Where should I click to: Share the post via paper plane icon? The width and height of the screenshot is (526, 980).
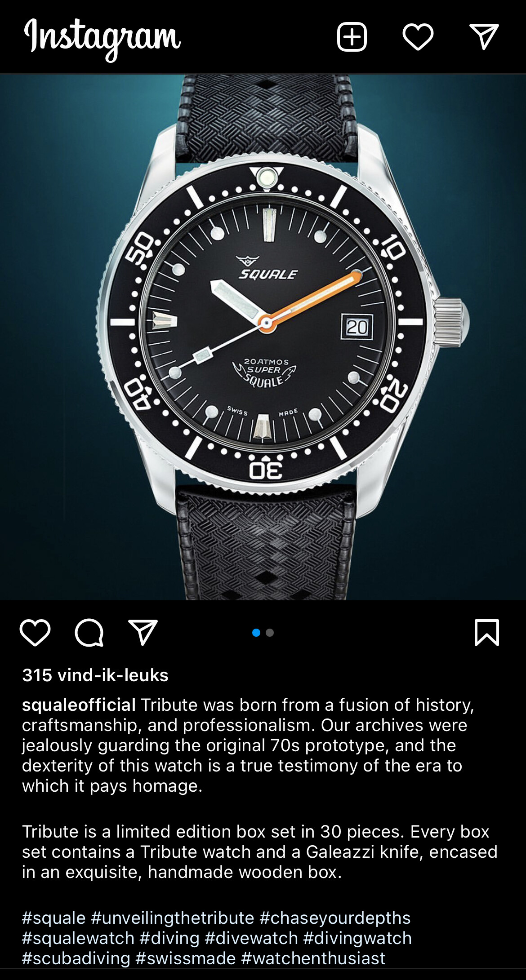click(x=143, y=633)
